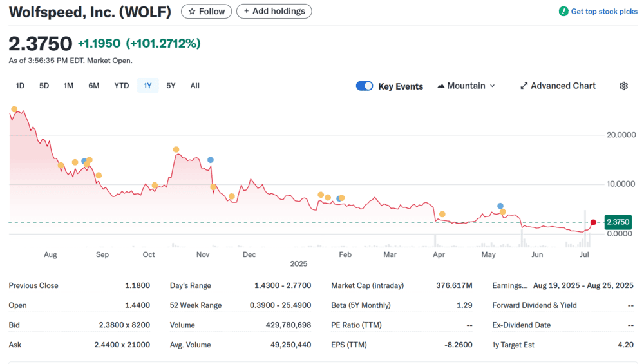Screen dimensions: 644x364
Task: Click the Follow star button
Action: click(206, 12)
